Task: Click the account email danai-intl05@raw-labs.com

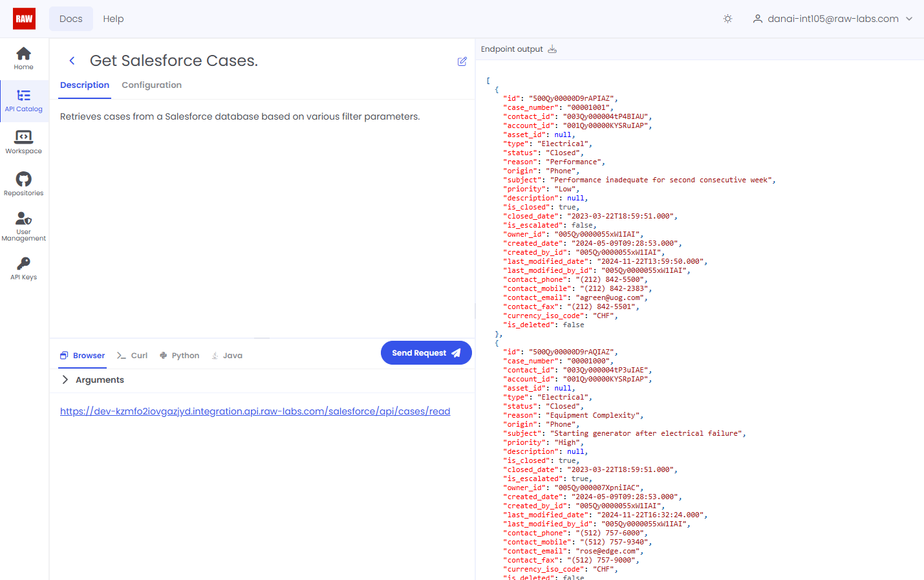Action: coord(833,19)
